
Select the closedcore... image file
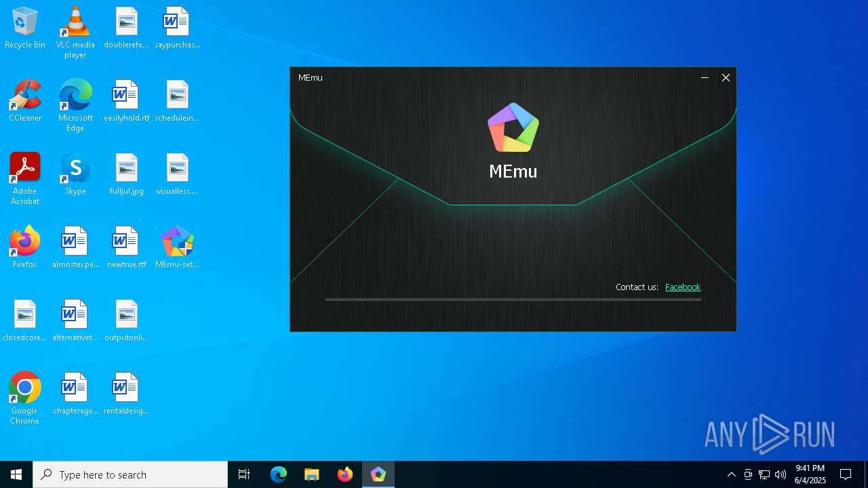click(25, 321)
